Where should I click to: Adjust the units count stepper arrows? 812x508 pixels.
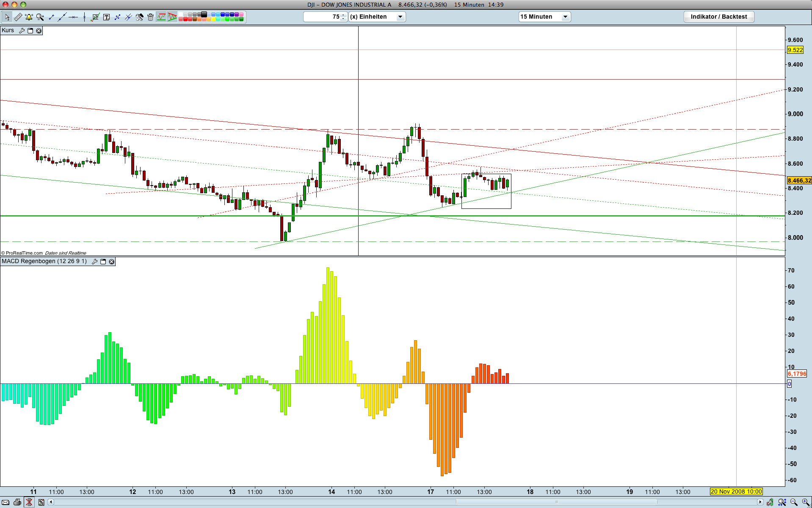344,17
